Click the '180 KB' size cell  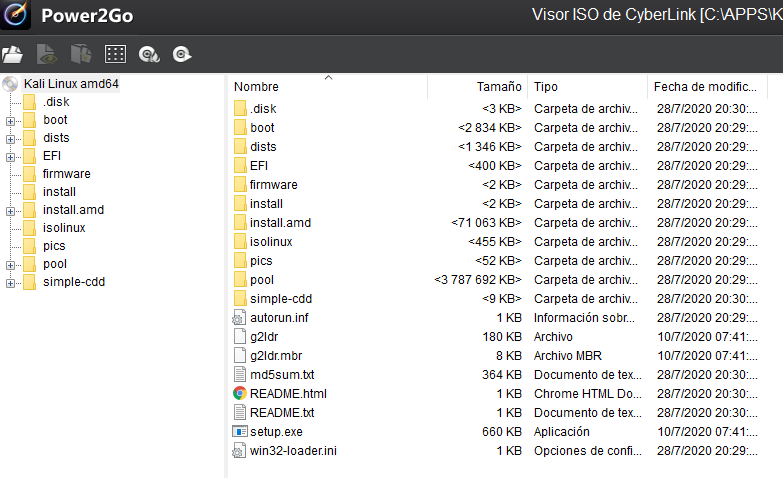pyautogui.click(x=502, y=337)
